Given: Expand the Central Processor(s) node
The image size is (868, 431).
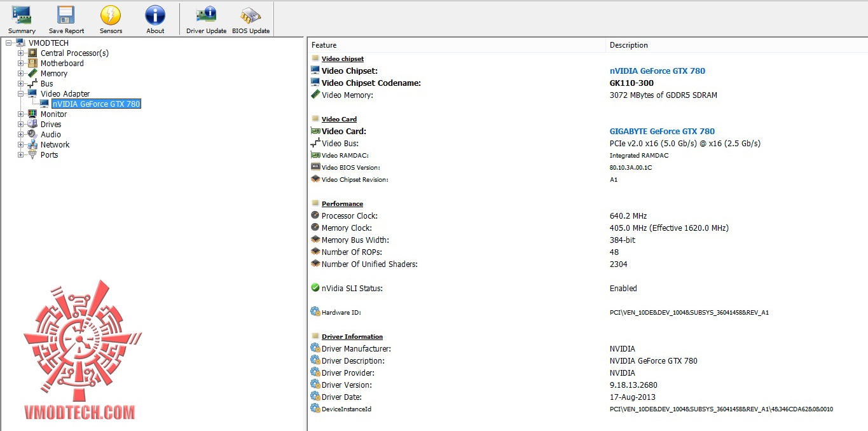Looking at the screenshot, I should pos(21,53).
